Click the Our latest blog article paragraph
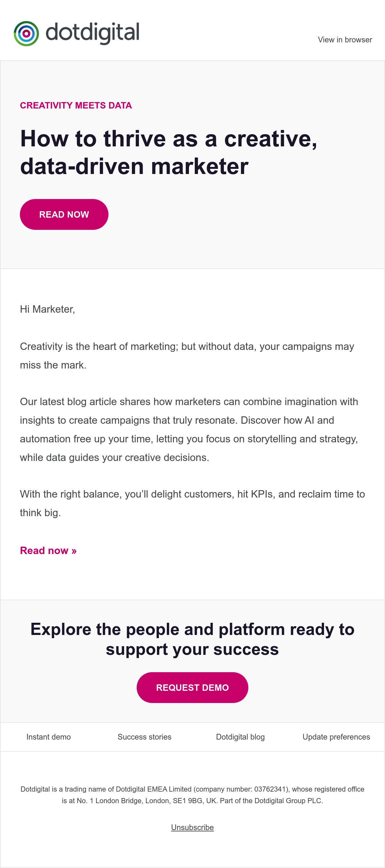Screen dimensions: 385x868 (x=189, y=429)
